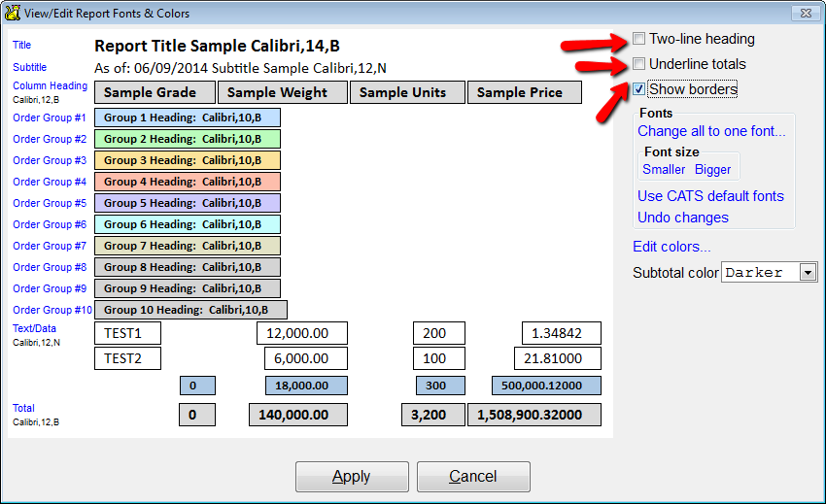Click the red Group 4 Heading swatch
The width and height of the screenshot is (826, 504).
click(x=188, y=182)
